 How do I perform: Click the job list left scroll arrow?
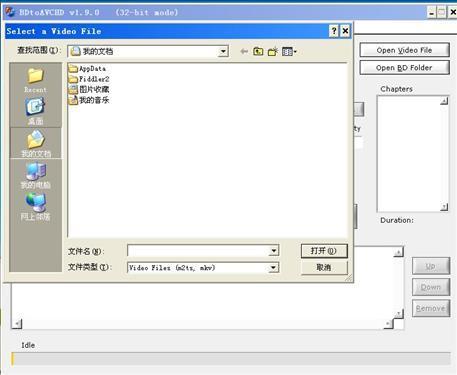click(17, 323)
